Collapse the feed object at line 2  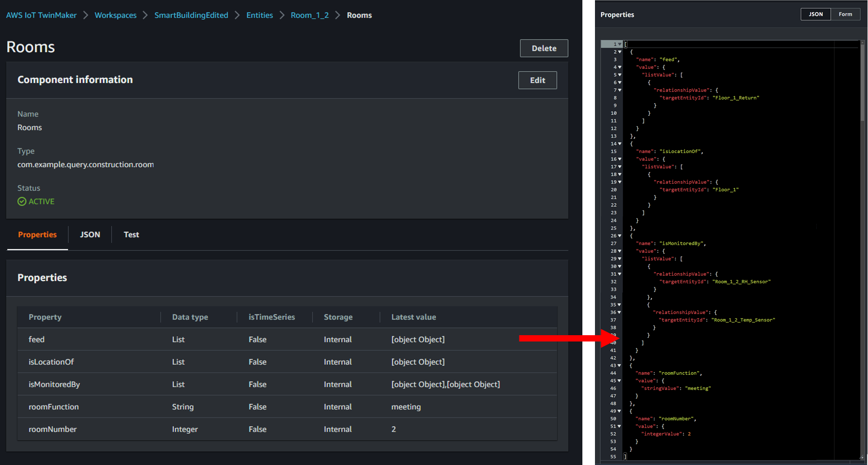coord(619,52)
